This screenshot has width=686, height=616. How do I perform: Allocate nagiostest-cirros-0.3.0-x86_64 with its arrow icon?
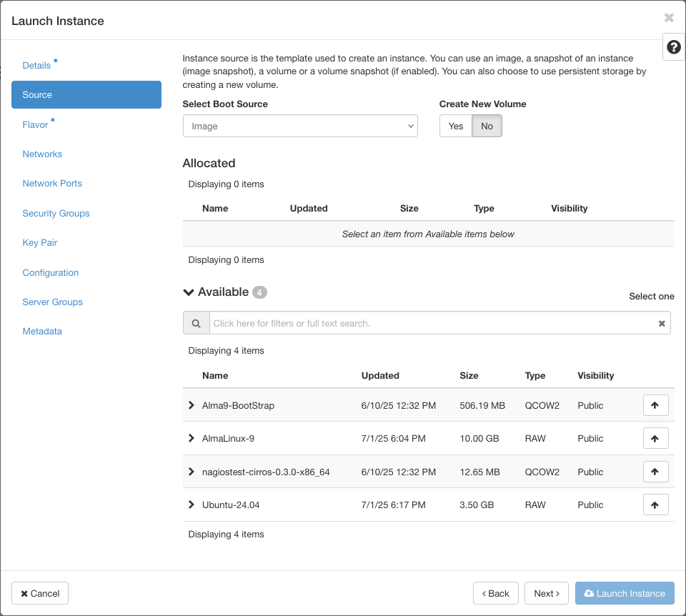pos(655,472)
